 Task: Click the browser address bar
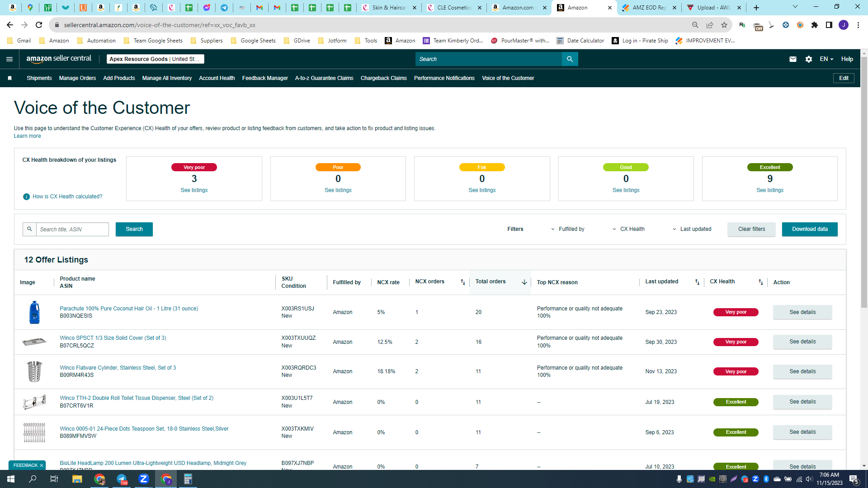371,25
